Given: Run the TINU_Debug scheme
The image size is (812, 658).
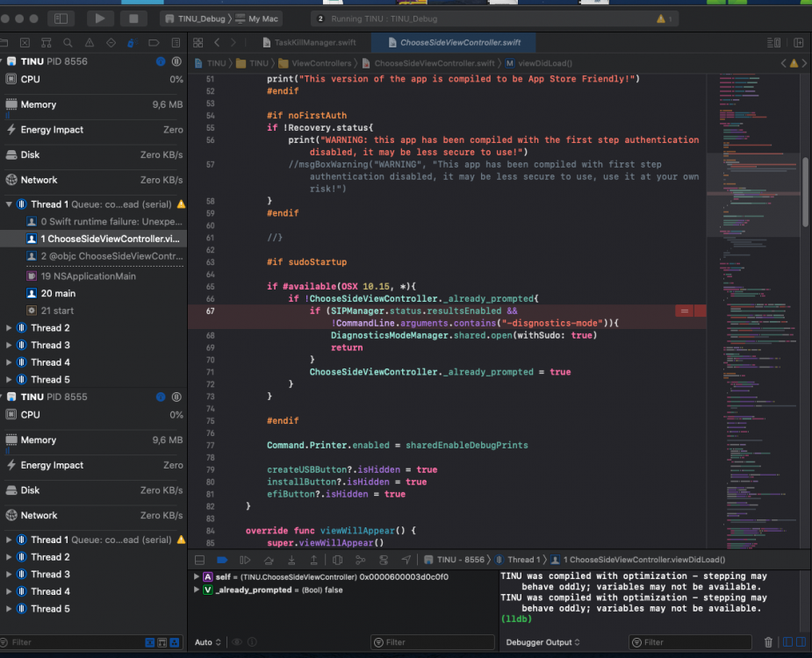Looking at the screenshot, I should click(100, 18).
